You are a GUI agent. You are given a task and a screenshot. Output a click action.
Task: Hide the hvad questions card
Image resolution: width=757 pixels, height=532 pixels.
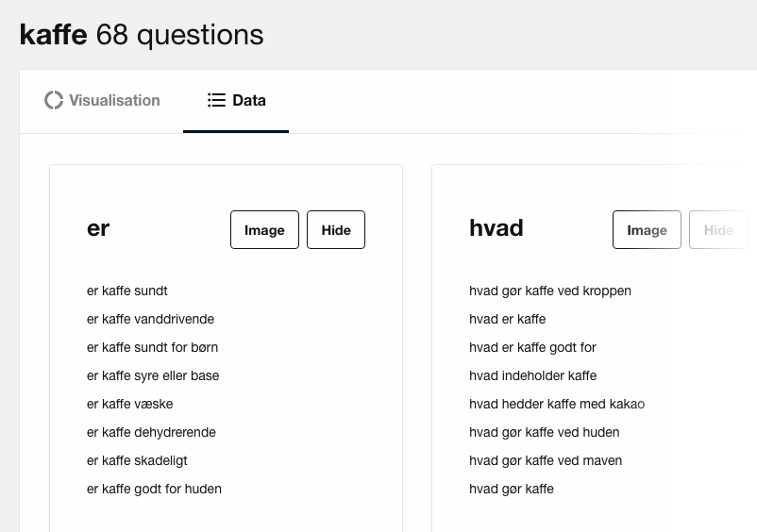coord(718,230)
